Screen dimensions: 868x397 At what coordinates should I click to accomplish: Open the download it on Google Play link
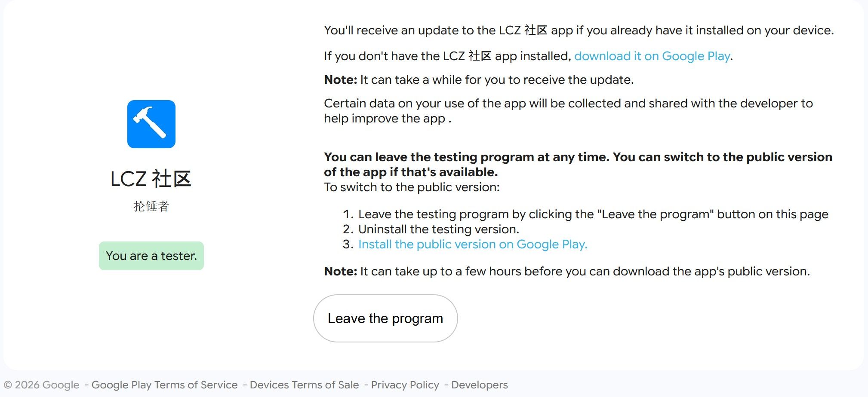pos(652,56)
